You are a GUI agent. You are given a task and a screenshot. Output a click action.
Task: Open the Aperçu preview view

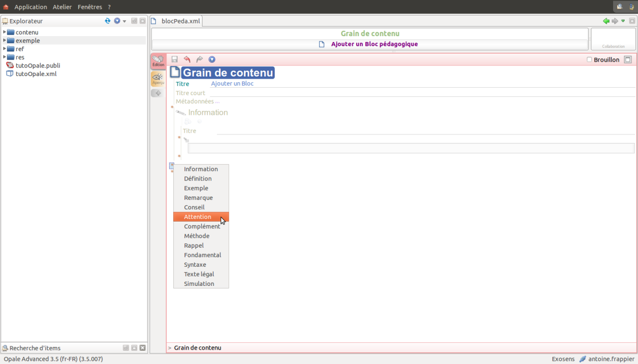click(158, 79)
